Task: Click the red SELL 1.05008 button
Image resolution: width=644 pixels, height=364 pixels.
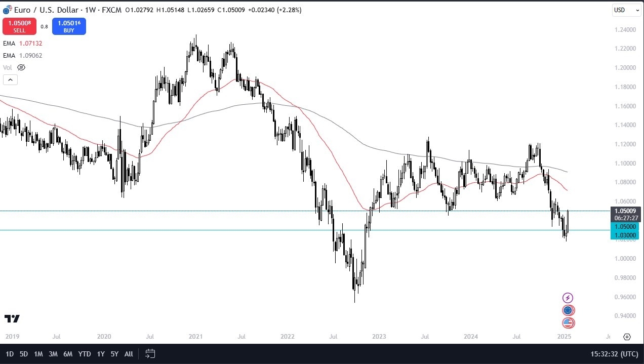Action: (19, 26)
